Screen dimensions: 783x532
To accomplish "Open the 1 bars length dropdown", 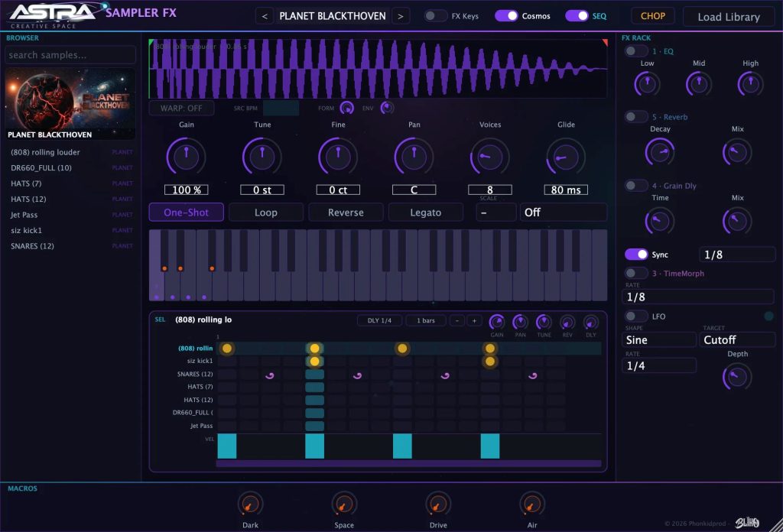I will 426,320.
